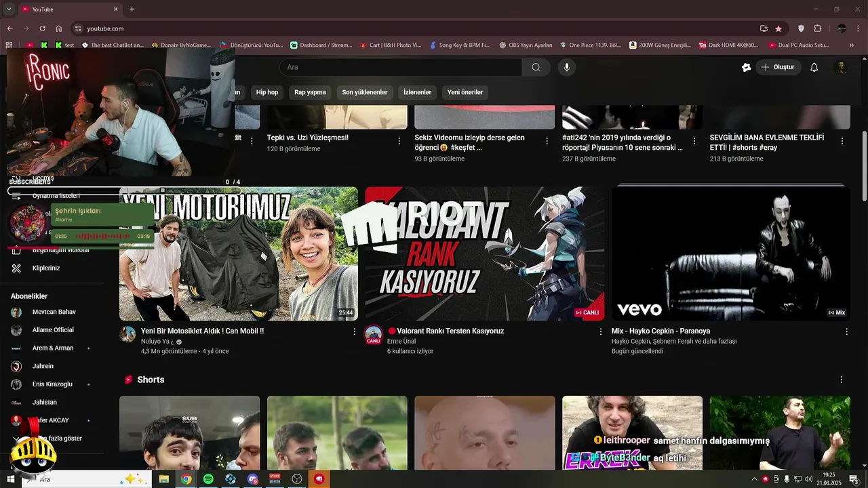This screenshot has height=488, width=868.
Task: Open One Piece 1139 bookmark
Action: pos(590,45)
